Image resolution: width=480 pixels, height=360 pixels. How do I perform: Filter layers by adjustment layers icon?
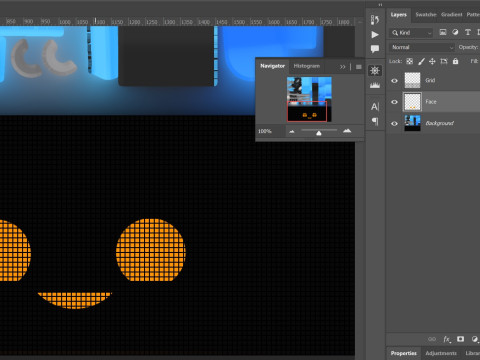coord(455,32)
